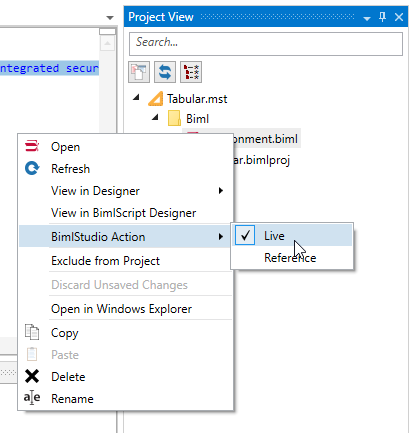Viewport: 414px width, 433px height.
Task: Close the Project View panel
Action: pos(399,17)
